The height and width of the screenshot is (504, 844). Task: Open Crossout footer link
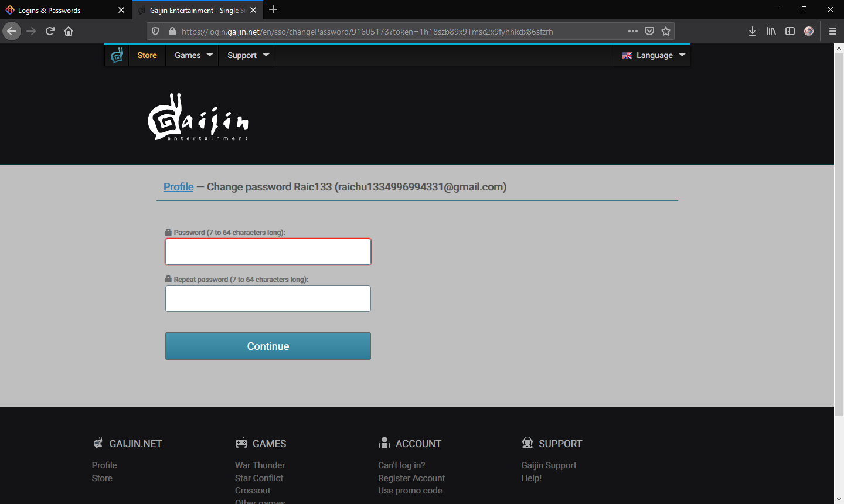click(x=253, y=491)
